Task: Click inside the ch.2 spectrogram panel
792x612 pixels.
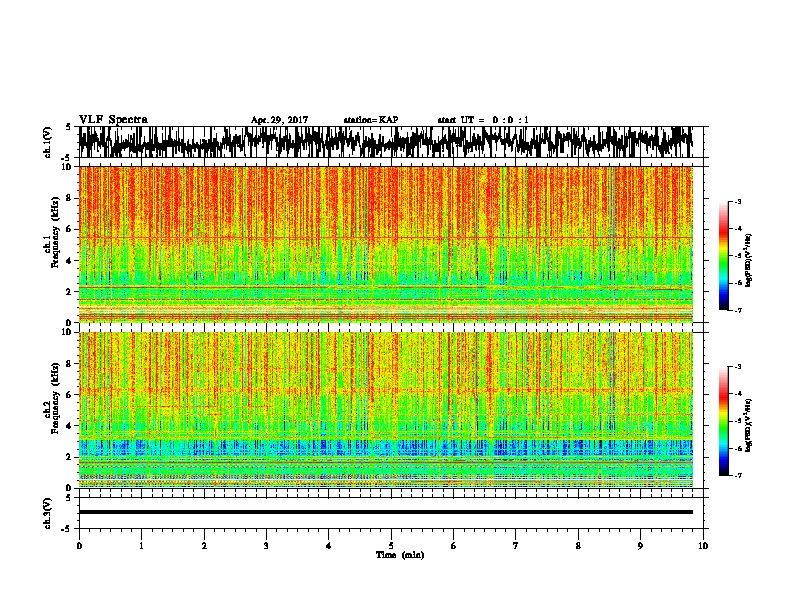Action: pos(386,410)
